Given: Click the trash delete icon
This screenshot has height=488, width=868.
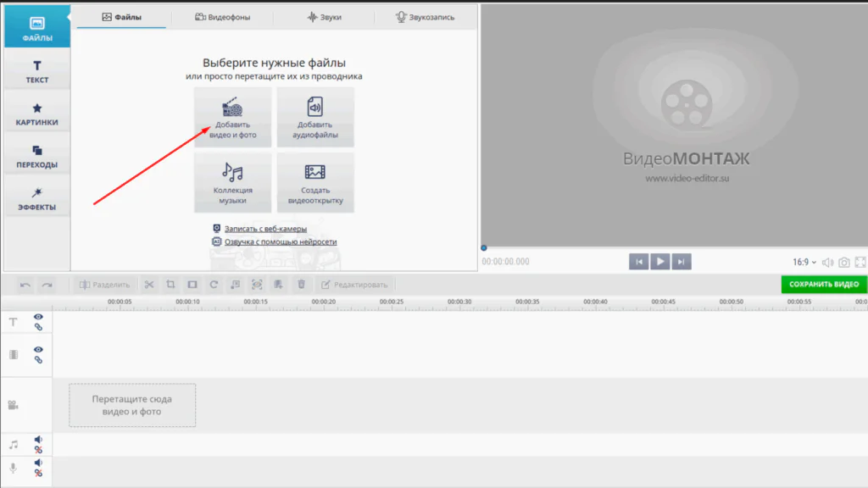Looking at the screenshot, I should coord(301,285).
